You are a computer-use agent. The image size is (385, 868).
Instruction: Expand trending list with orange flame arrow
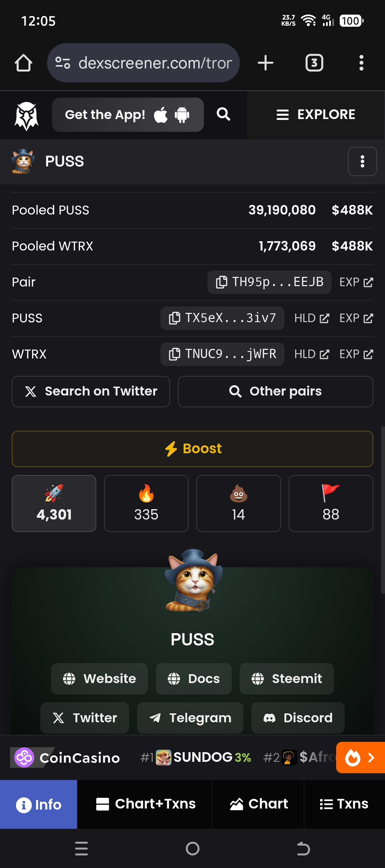pos(360,758)
